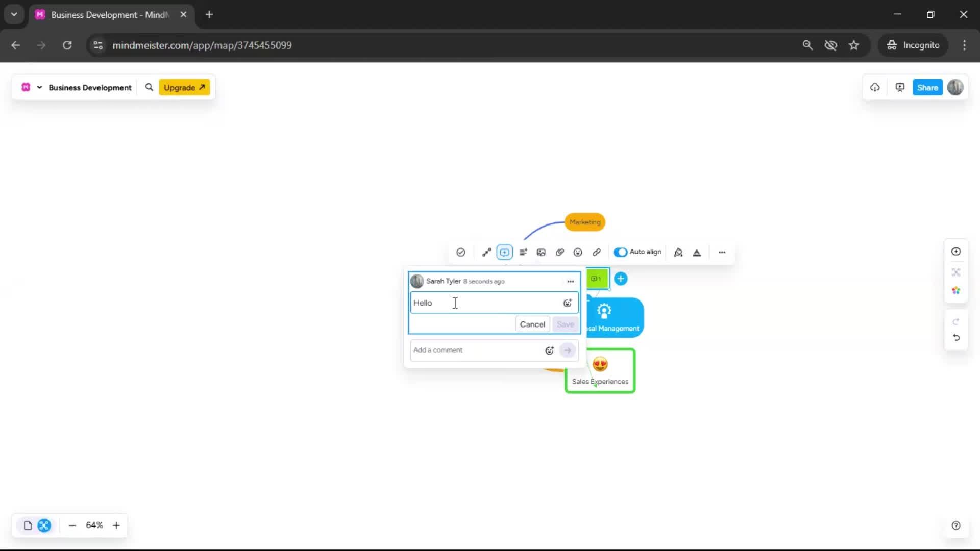The image size is (980, 551).
Task: Open the text color triangle icon
Action: point(697,252)
